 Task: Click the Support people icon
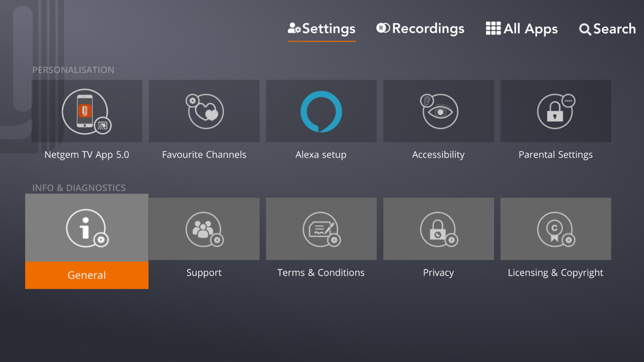pyautogui.click(x=204, y=229)
